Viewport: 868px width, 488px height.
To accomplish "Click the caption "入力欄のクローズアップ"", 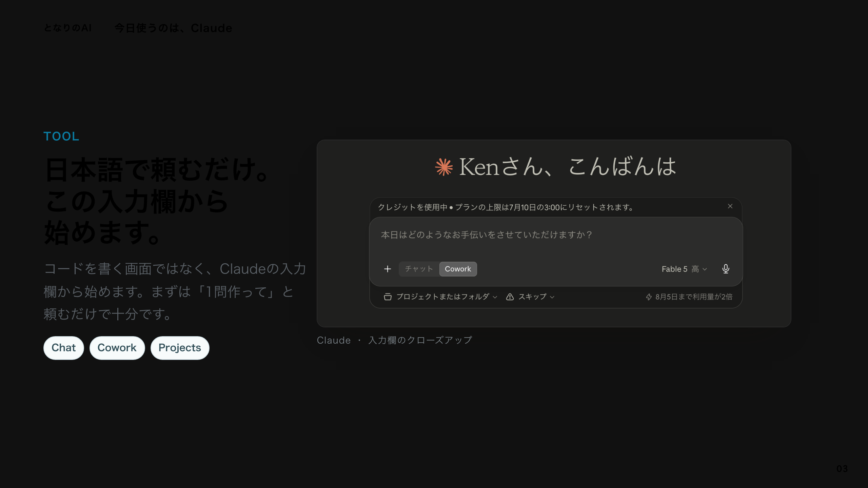I will [420, 340].
